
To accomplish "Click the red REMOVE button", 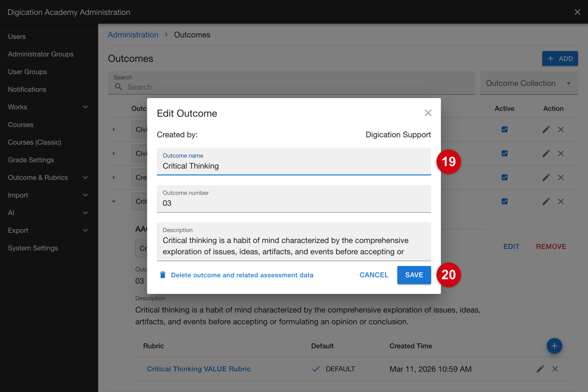I will [551, 246].
